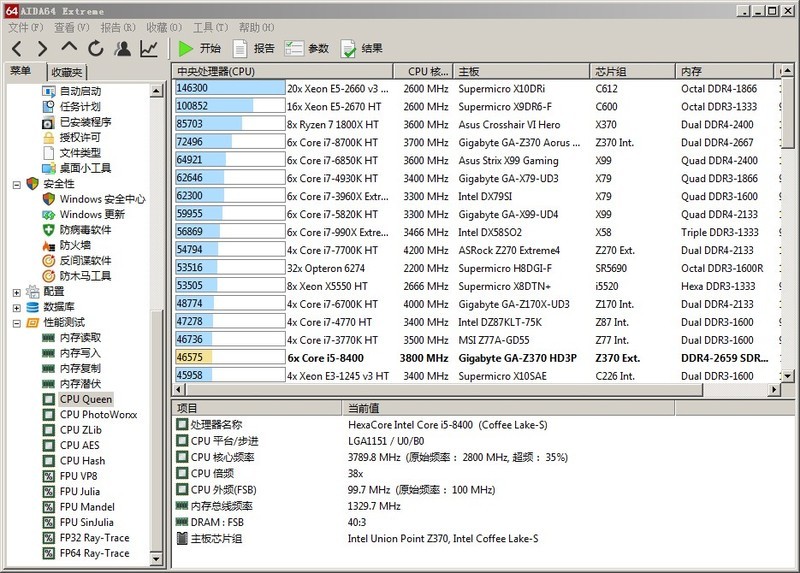This screenshot has height=573, width=800.
Task: Click tree panel scroll-down arrow
Action: 156,559
